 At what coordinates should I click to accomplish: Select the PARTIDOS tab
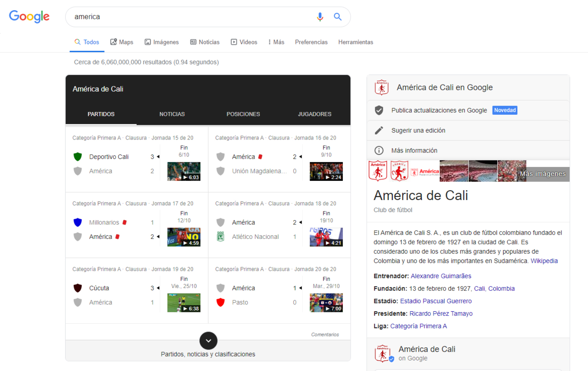[101, 114]
